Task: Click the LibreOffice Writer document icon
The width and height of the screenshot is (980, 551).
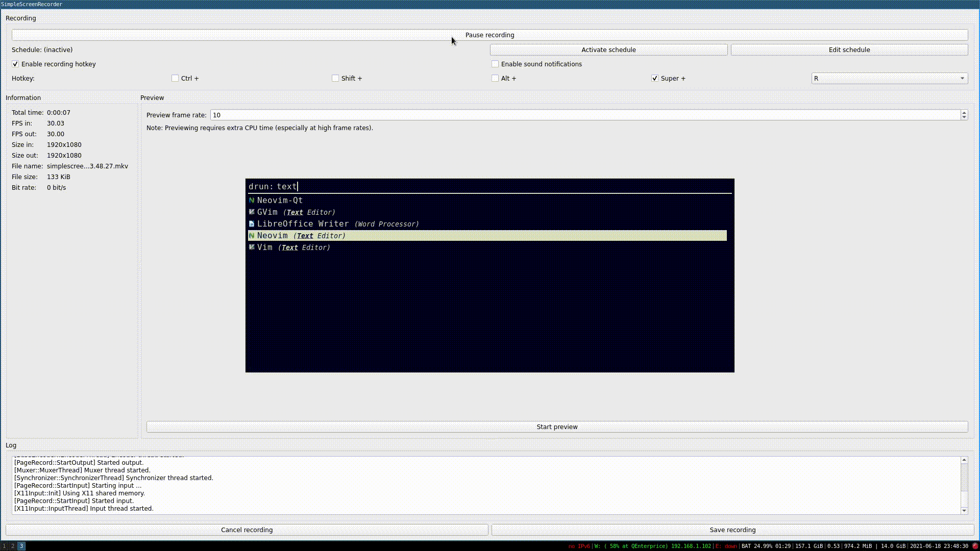Action: click(x=251, y=224)
